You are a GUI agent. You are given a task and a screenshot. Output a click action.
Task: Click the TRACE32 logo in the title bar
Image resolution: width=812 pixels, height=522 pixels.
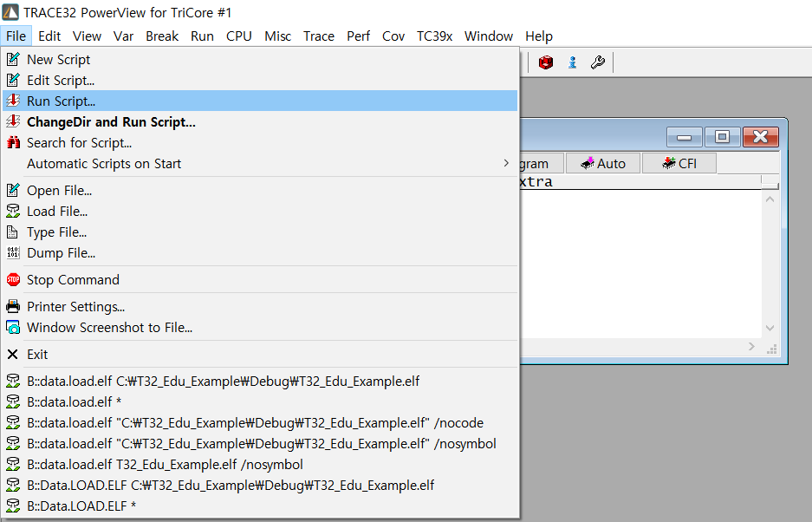tap(10, 12)
